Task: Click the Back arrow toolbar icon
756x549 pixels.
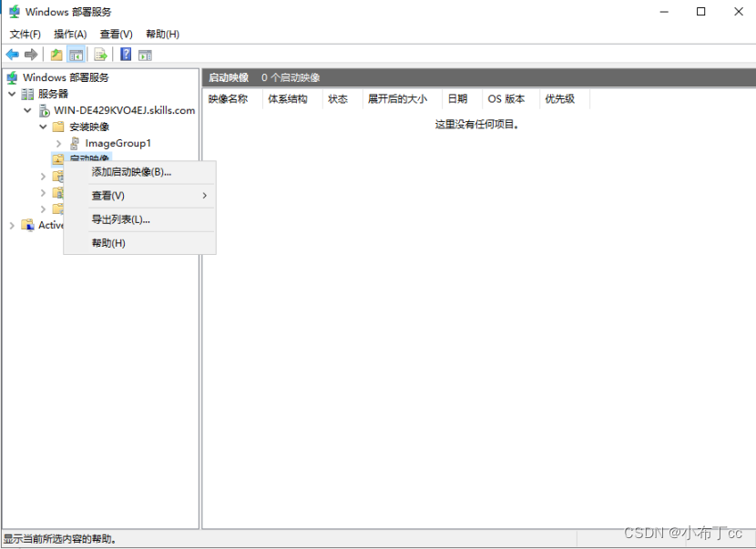Action: coord(12,55)
